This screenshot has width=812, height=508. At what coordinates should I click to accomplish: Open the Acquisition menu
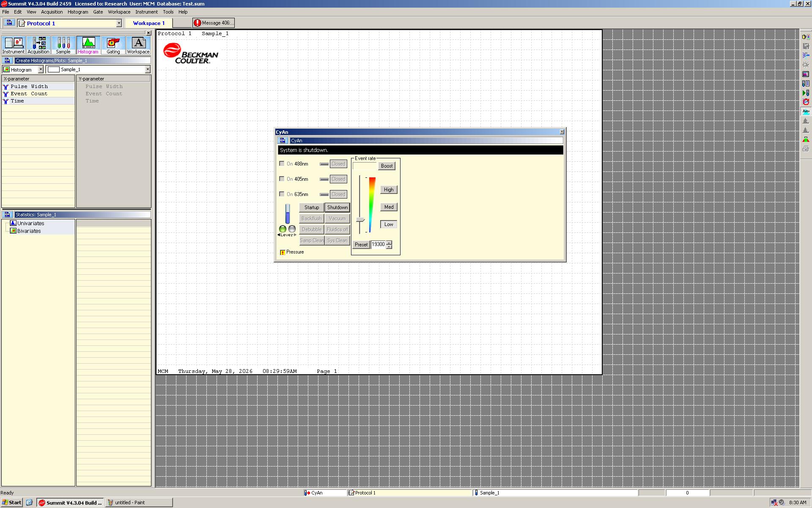(52, 12)
